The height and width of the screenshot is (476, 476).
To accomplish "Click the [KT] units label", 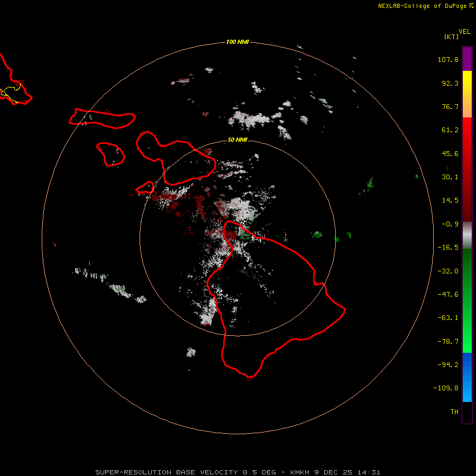I will point(452,36).
